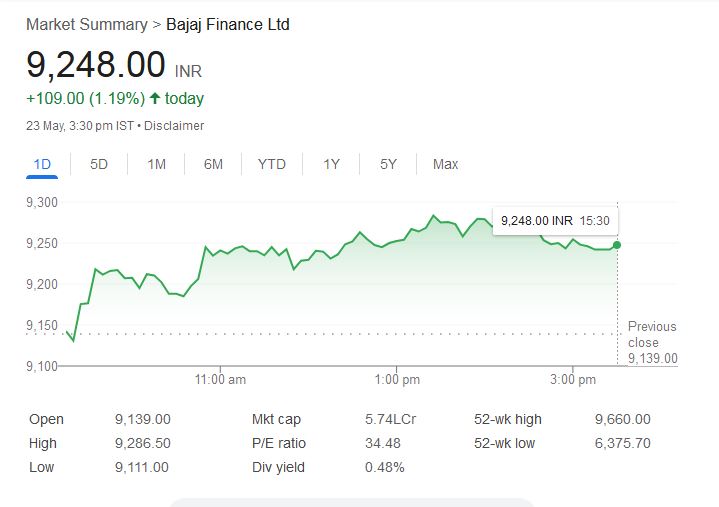The height and width of the screenshot is (507, 719).
Task: Click the 23 May, 3:30 pm IST timestamp
Action: (80, 126)
